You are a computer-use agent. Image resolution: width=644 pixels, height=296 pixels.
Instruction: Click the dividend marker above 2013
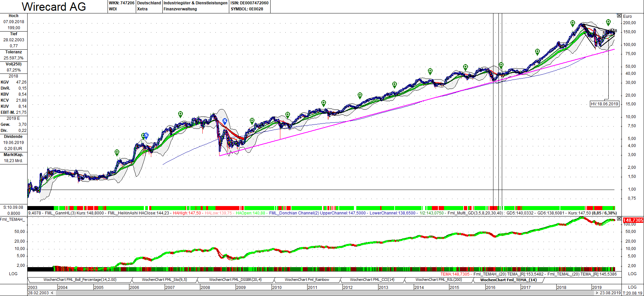pos(395,85)
